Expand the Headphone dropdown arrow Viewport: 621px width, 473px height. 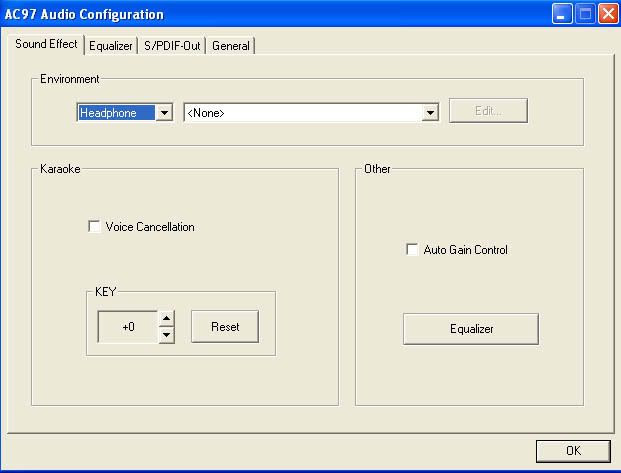coord(164,113)
